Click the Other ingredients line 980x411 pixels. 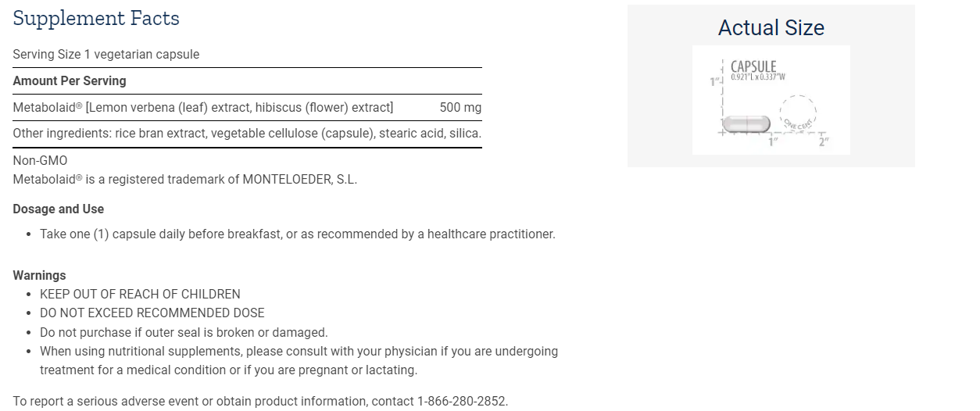tap(247, 134)
